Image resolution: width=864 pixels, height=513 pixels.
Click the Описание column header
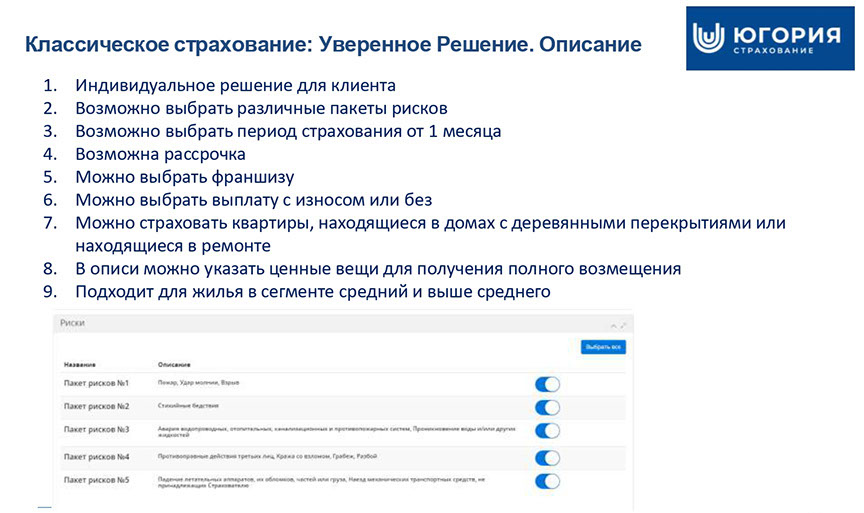[x=175, y=364]
